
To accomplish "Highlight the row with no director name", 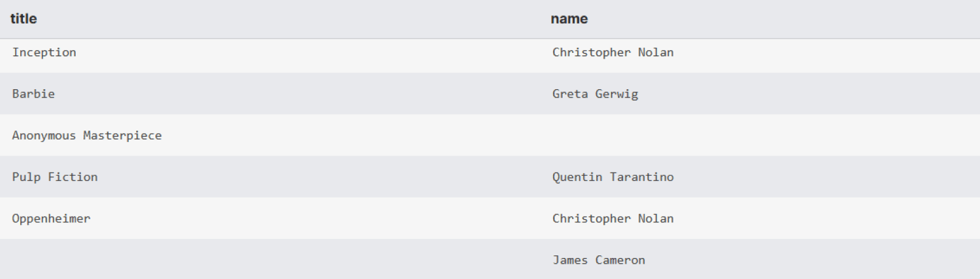I will [x=382, y=136].
